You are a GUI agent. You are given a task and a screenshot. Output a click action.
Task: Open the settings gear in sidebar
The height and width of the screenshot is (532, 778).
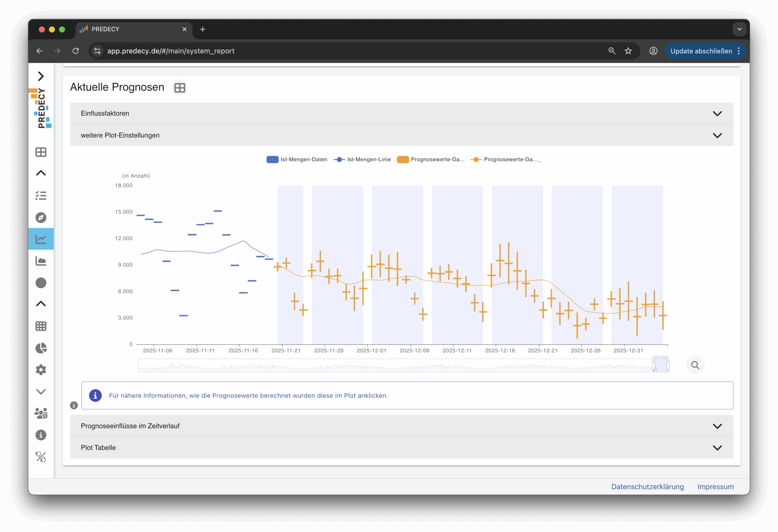tap(41, 370)
